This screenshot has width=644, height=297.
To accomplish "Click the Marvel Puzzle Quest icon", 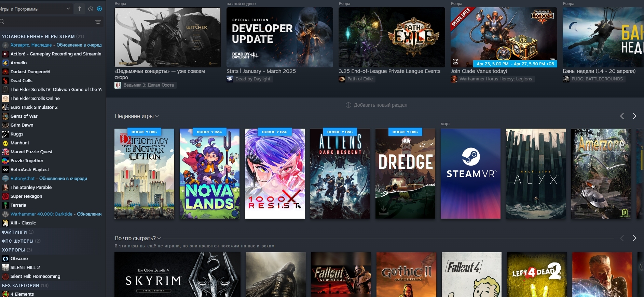I will tap(5, 152).
